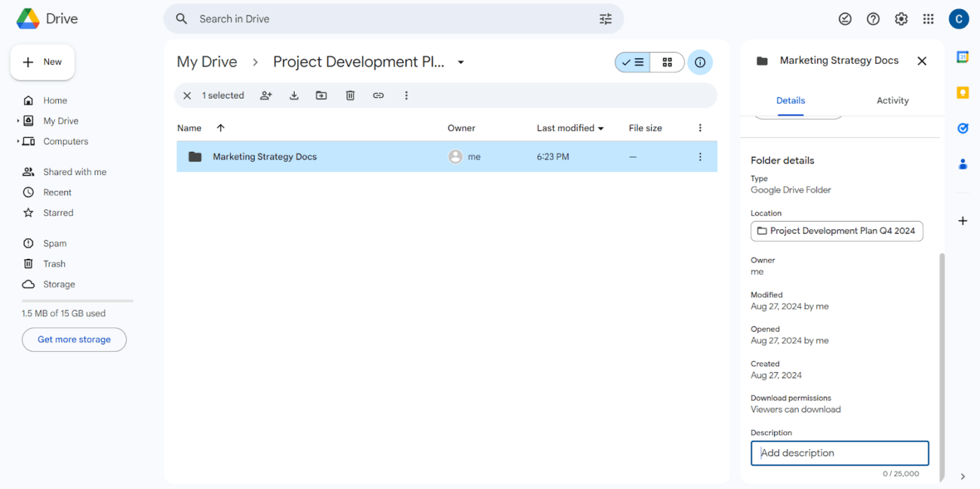
Task: Open advanced search filter options
Action: pos(605,19)
